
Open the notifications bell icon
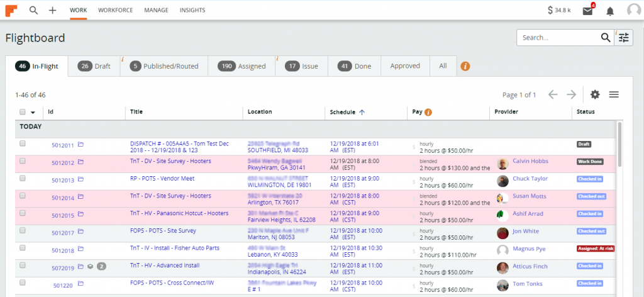610,11
